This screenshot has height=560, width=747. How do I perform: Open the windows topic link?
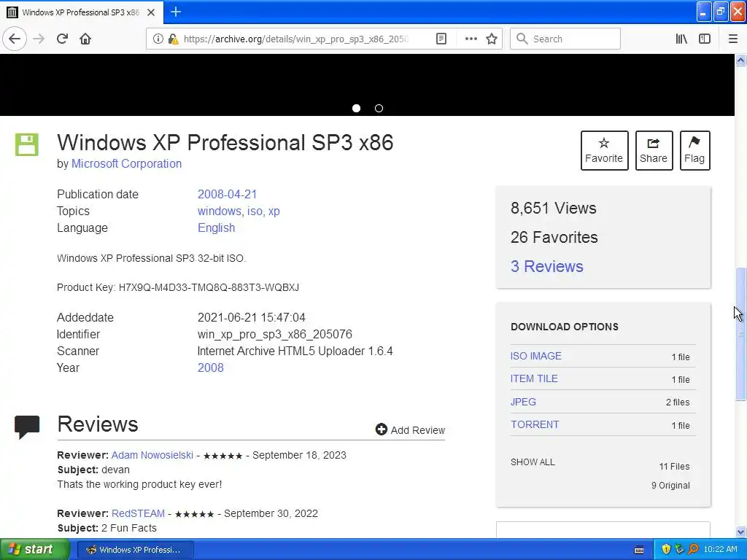click(219, 211)
